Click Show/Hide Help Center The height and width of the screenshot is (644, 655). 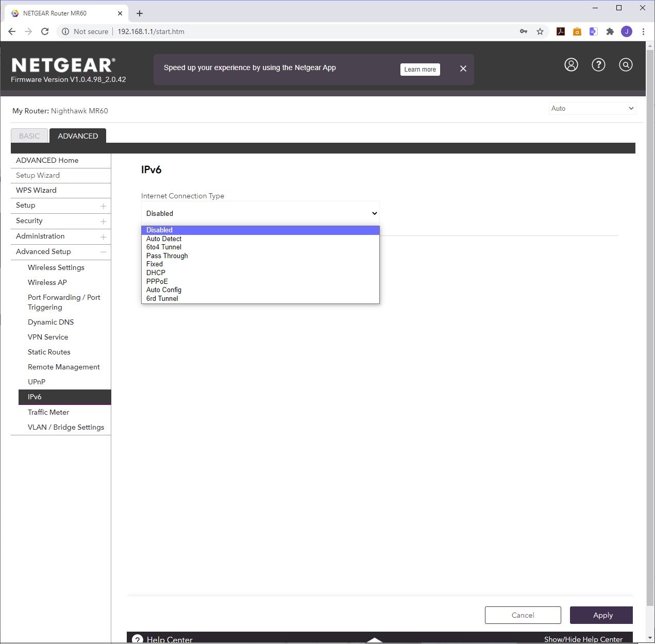click(583, 639)
